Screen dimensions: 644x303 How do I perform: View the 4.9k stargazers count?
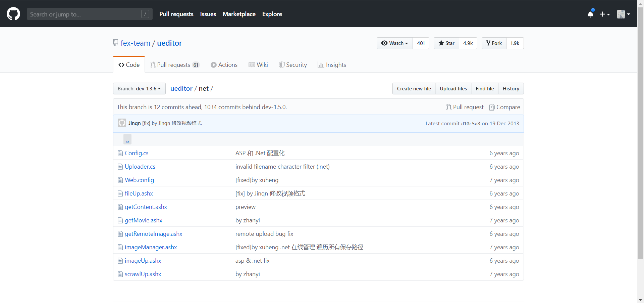(468, 43)
